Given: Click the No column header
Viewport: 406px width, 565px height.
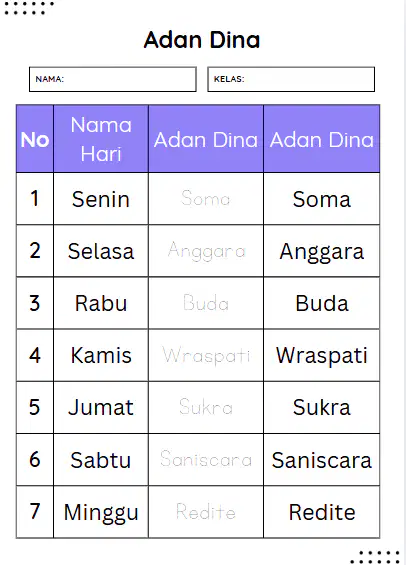Looking at the screenshot, I should [x=35, y=139].
